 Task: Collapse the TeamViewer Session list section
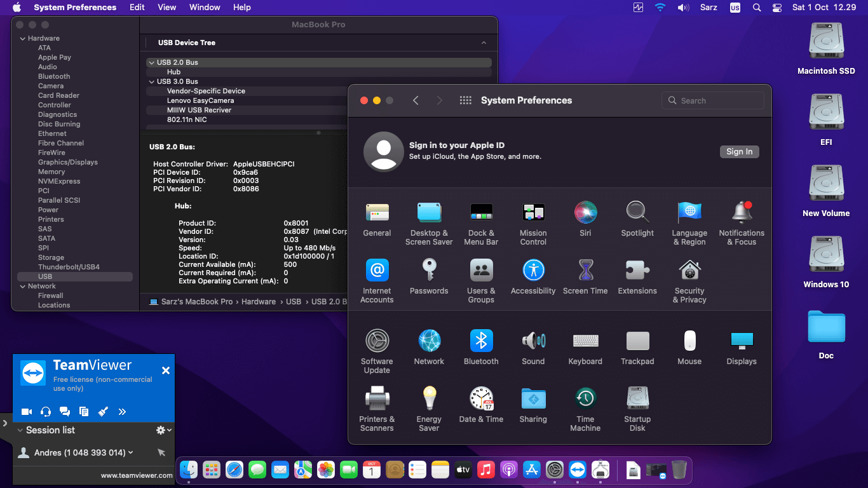click(x=20, y=430)
